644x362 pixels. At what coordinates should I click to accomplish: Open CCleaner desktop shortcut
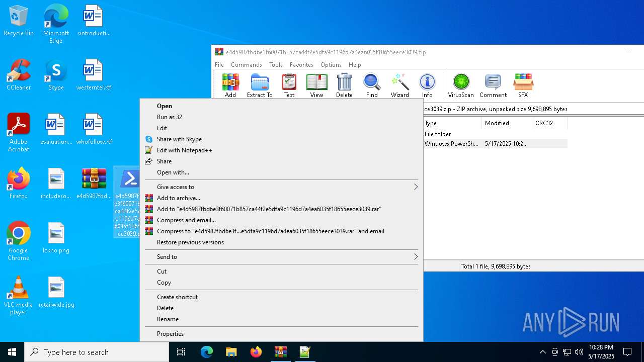pos(19,75)
